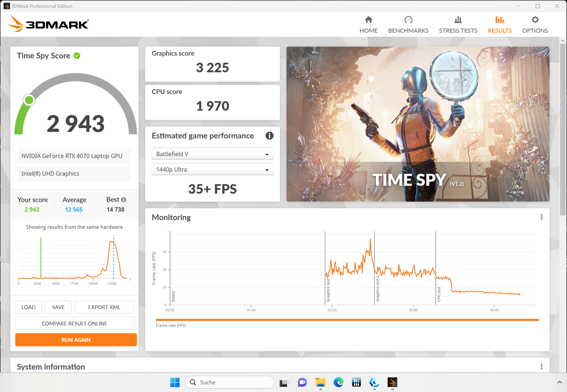Click the 3DMark icon in the title bar
The height and width of the screenshot is (392, 567).
(7, 6)
